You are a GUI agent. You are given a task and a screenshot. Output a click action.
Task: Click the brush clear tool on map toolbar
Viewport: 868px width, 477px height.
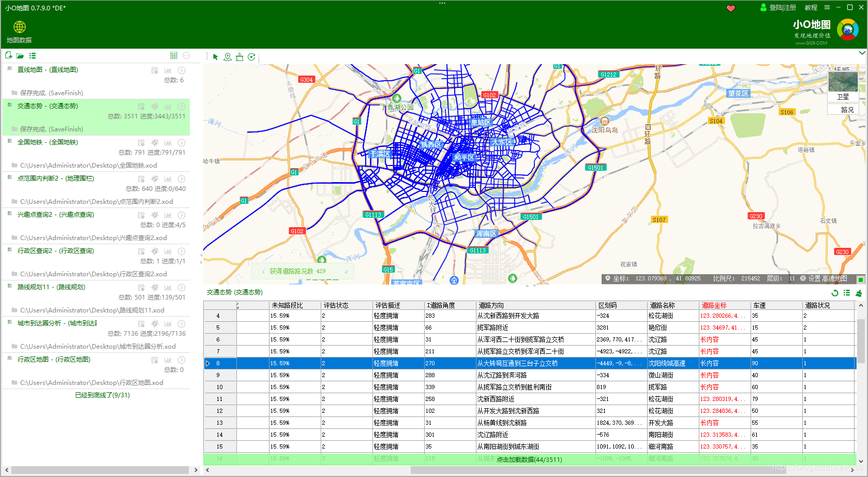click(x=240, y=57)
